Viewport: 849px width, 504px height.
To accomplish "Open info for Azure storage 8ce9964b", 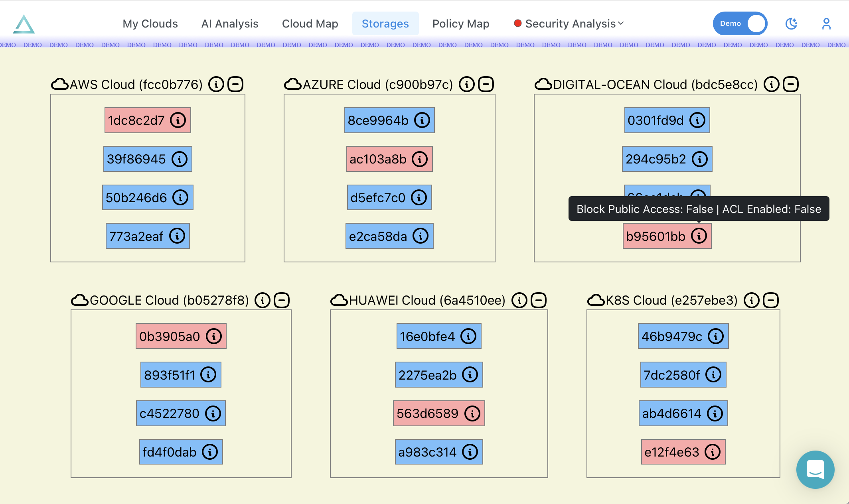I will coord(422,120).
